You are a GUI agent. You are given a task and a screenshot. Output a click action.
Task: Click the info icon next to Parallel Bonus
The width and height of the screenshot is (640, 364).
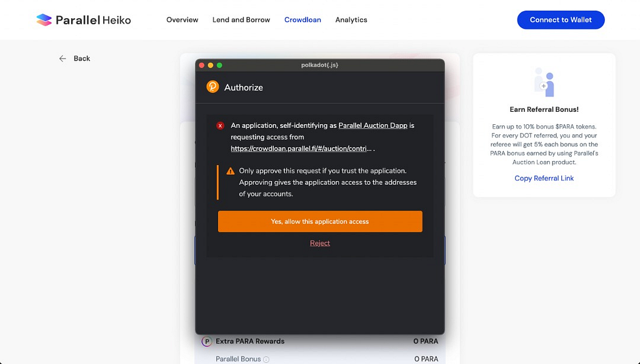click(x=266, y=360)
